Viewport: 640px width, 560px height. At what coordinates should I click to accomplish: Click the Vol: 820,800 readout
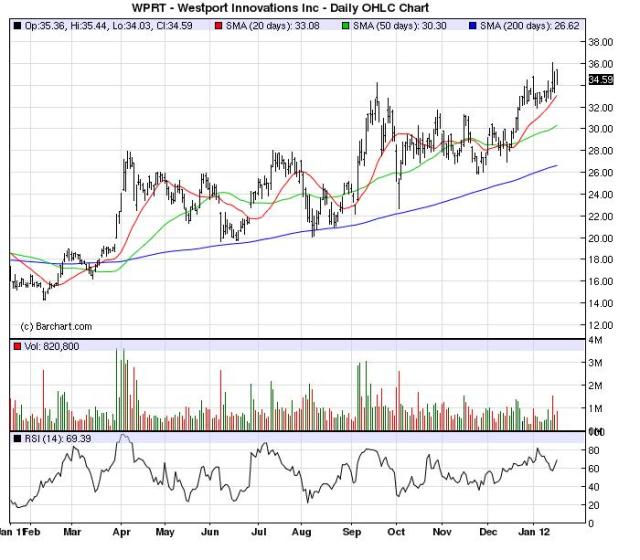click(54, 345)
